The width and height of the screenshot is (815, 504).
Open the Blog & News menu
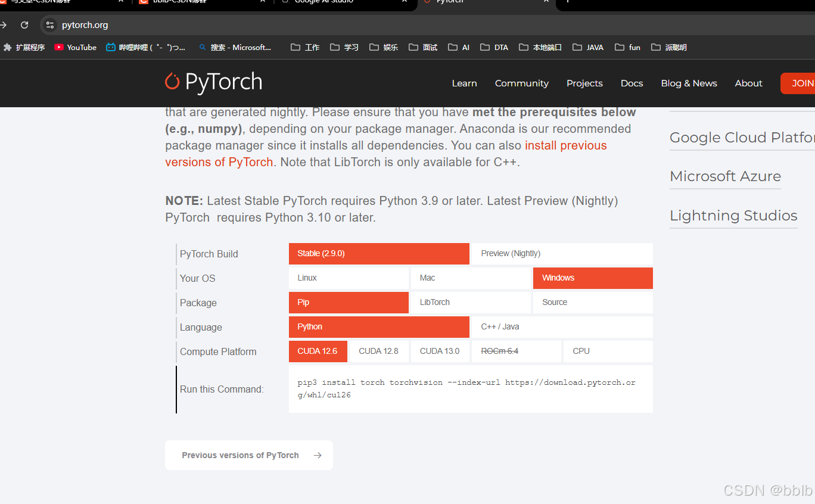[689, 83]
